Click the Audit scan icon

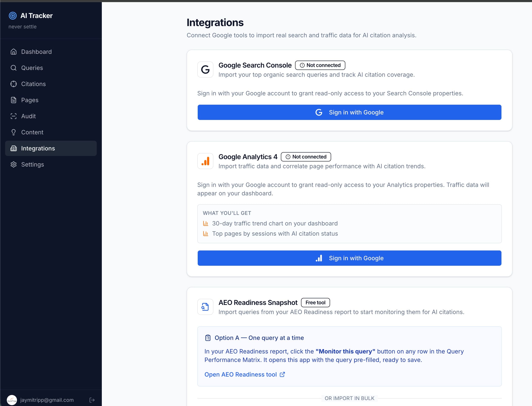(14, 116)
